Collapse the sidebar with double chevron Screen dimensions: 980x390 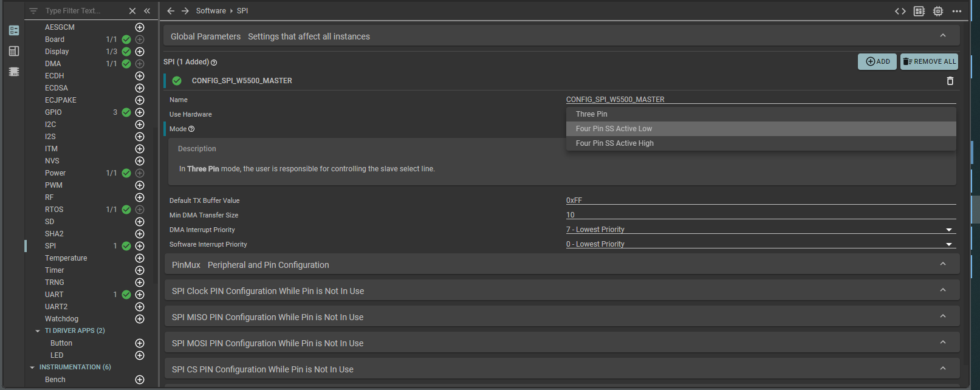(x=147, y=11)
